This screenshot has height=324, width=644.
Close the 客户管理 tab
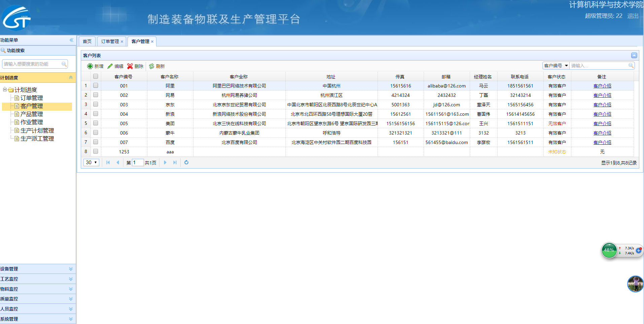[152, 42]
